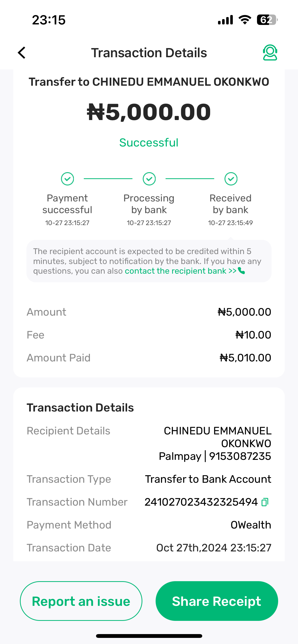Tap the 23:15 status bar clock
The height and width of the screenshot is (644, 298).
[49, 20]
